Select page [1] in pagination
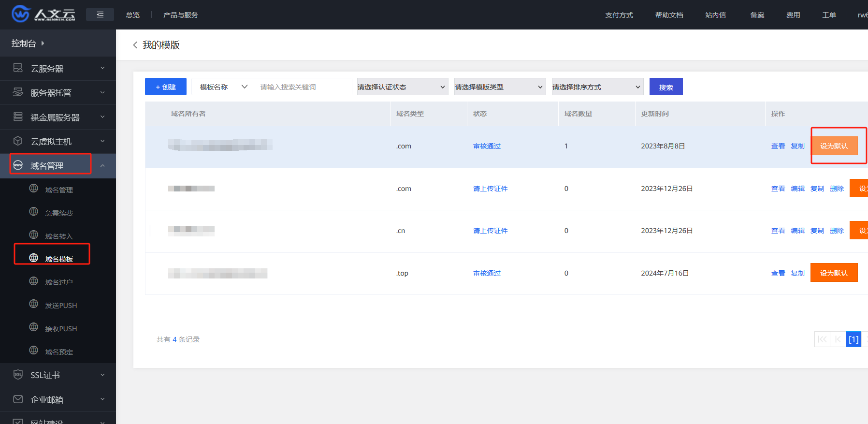868x424 pixels. (x=854, y=339)
